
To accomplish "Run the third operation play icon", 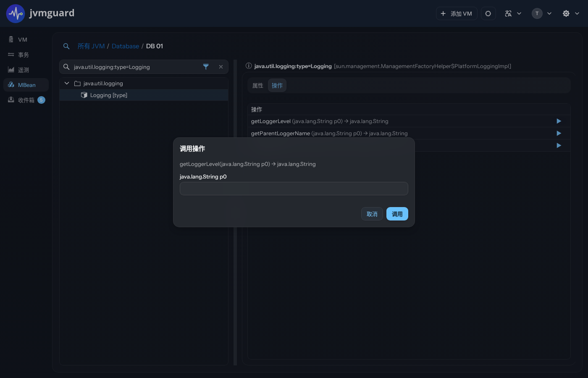I will point(559,145).
